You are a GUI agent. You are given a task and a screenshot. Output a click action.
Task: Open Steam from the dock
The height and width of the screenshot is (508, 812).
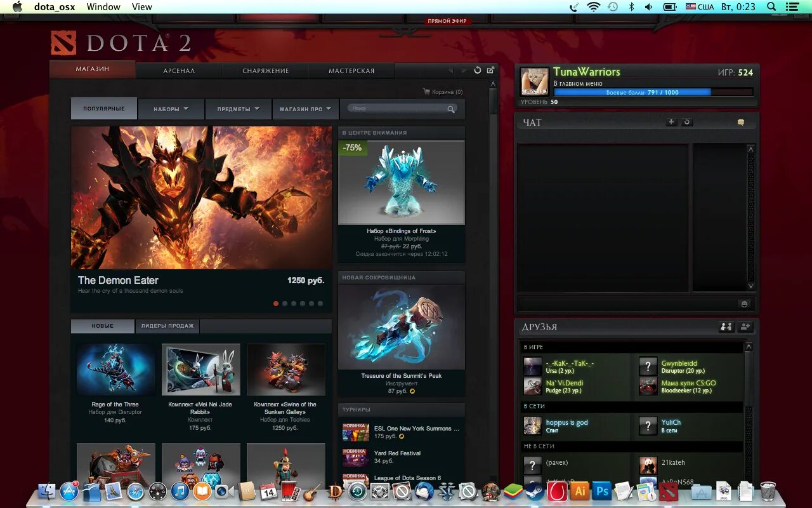(535, 491)
